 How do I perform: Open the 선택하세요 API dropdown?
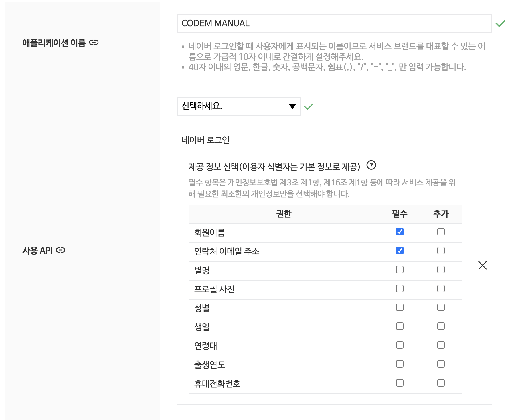tap(239, 106)
